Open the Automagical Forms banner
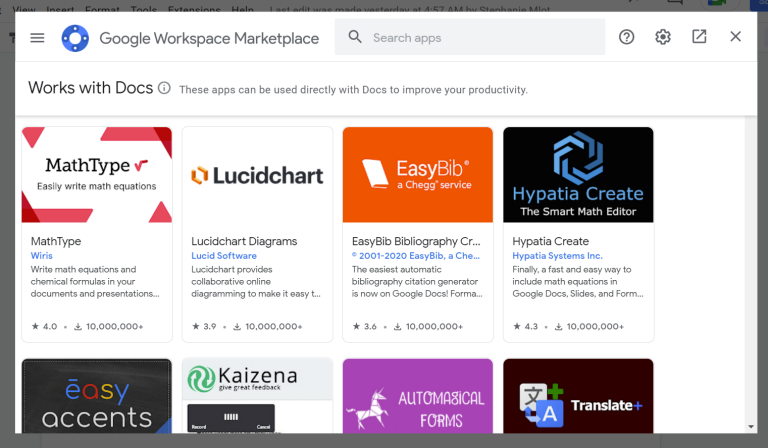 [418, 396]
